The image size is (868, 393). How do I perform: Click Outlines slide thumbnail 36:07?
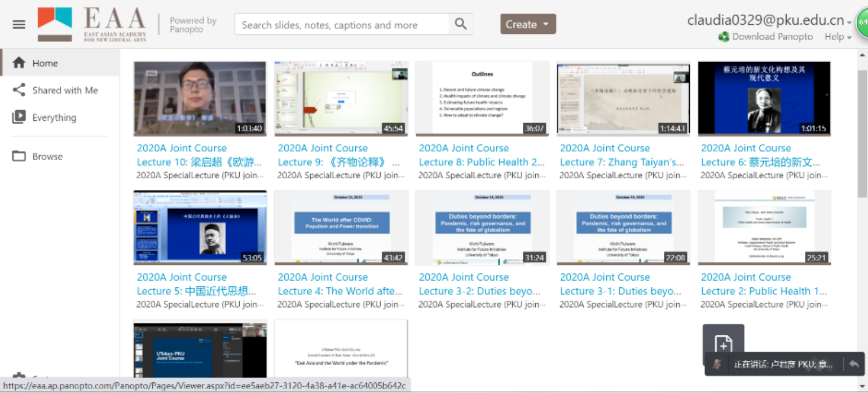click(x=482, y=98)
